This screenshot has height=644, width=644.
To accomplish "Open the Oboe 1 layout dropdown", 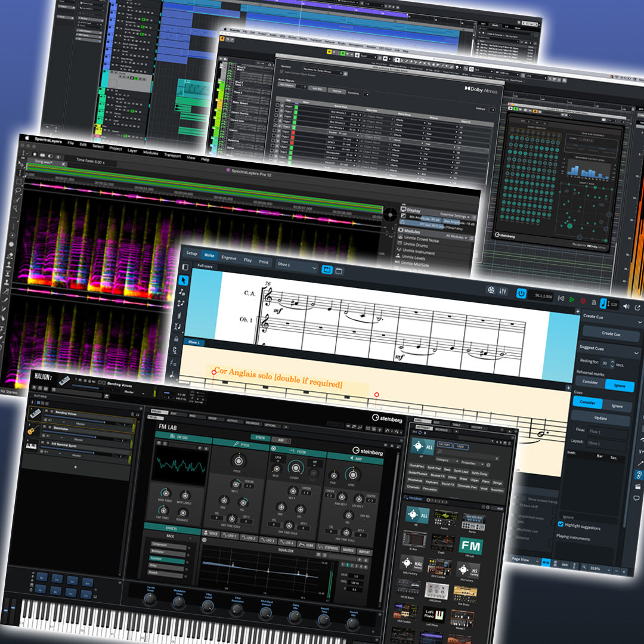I will (x=296, y=266).
